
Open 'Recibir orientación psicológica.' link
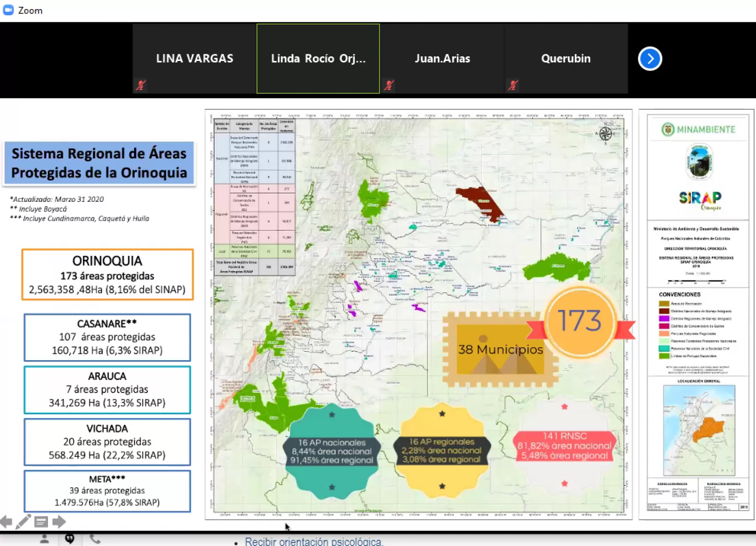(x=314, y=541)
